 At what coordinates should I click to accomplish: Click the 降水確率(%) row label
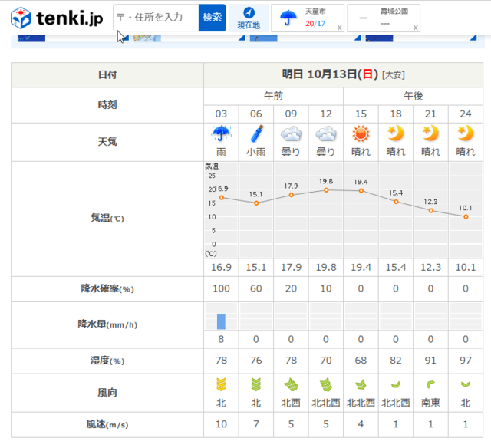[107, 288]
